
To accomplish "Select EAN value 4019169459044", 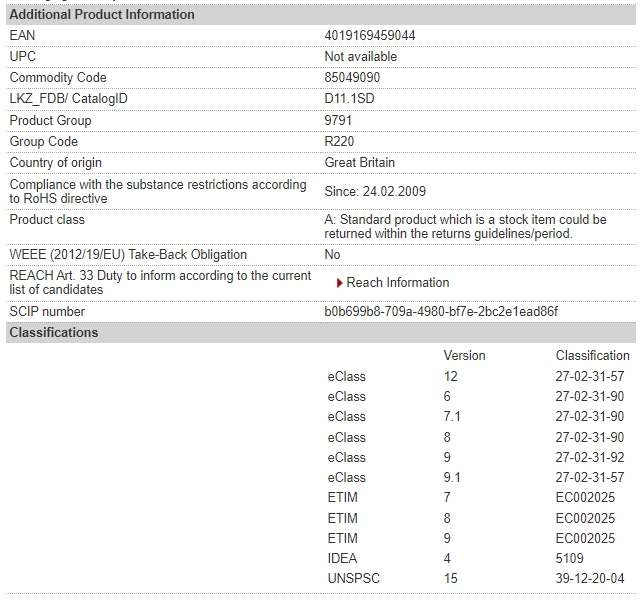I will pyautogui.click(x=369, y=36).
